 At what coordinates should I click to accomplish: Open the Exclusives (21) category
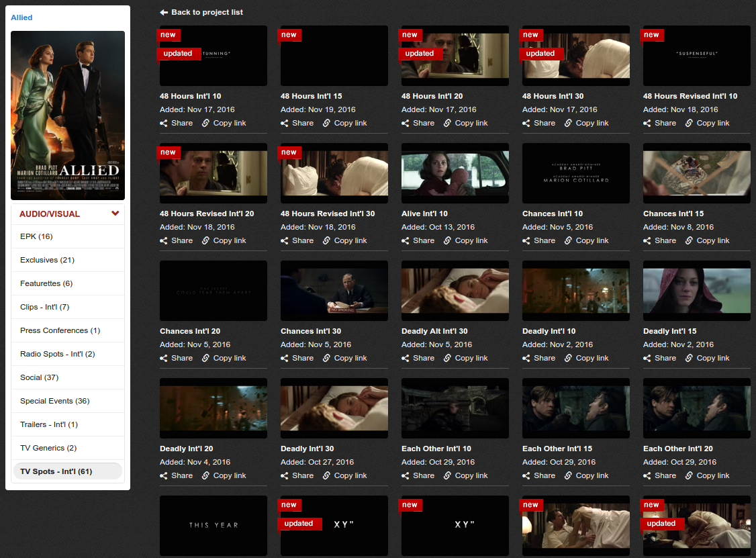point(68,260)
